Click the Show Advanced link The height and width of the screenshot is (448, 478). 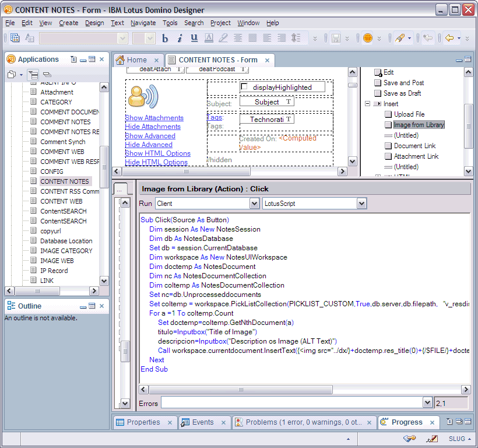[x=150, y=136]
